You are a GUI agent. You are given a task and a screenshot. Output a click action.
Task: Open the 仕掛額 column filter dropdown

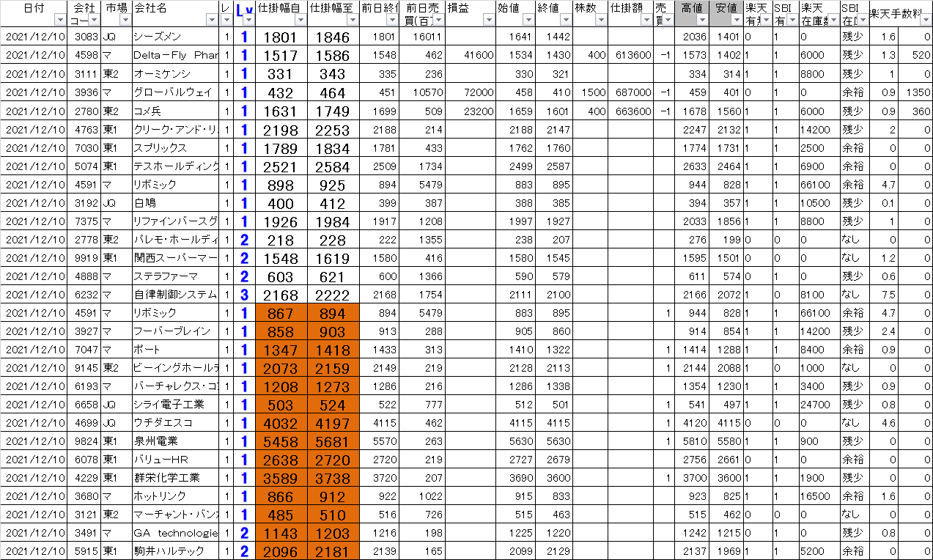pos(646,21)
